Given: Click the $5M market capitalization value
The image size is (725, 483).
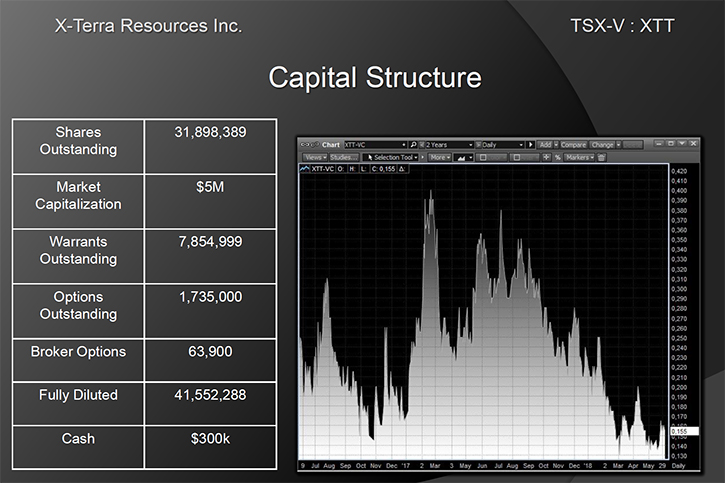Looking at the screenshot, I should pos(210,187).
